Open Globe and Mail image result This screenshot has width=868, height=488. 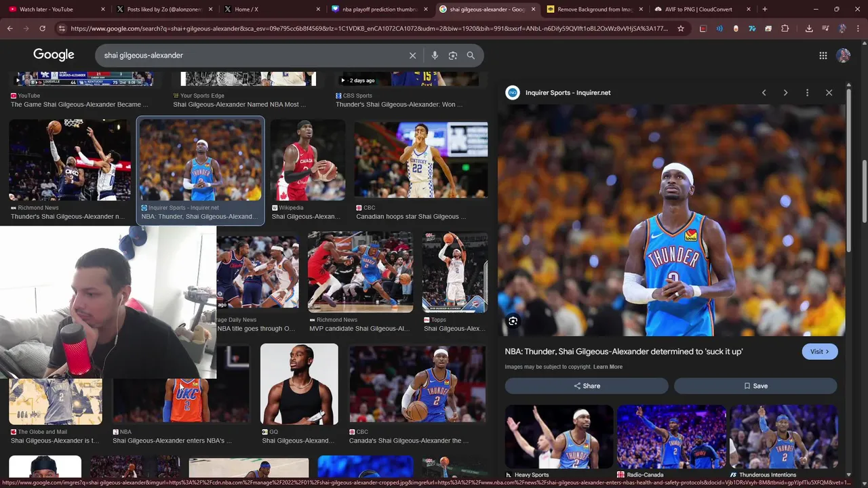(x=56, y=401)
